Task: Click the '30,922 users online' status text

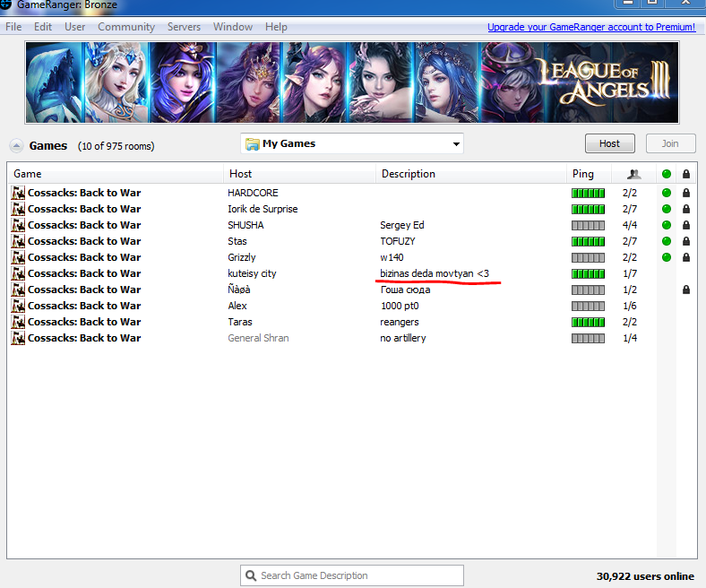Action: pyautogui.click(x=645, y=576)
